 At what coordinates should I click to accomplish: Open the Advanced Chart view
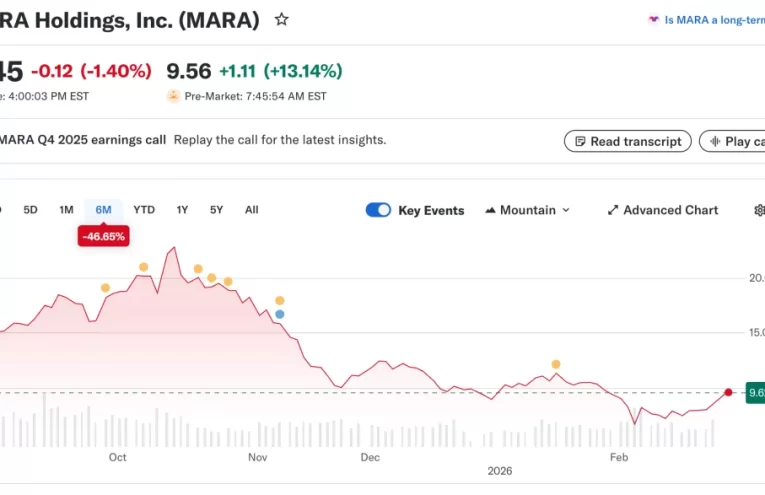[663, 210]
